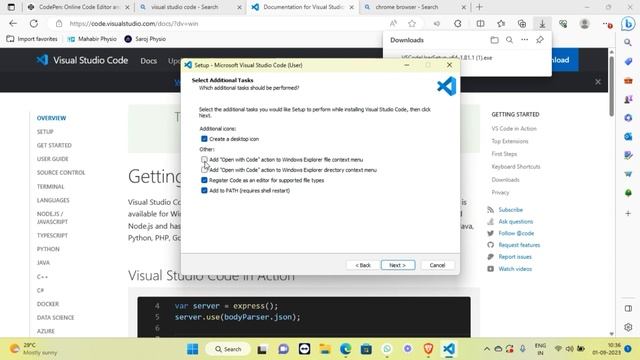Click Next button in Setup dialog

coord(398,265)
